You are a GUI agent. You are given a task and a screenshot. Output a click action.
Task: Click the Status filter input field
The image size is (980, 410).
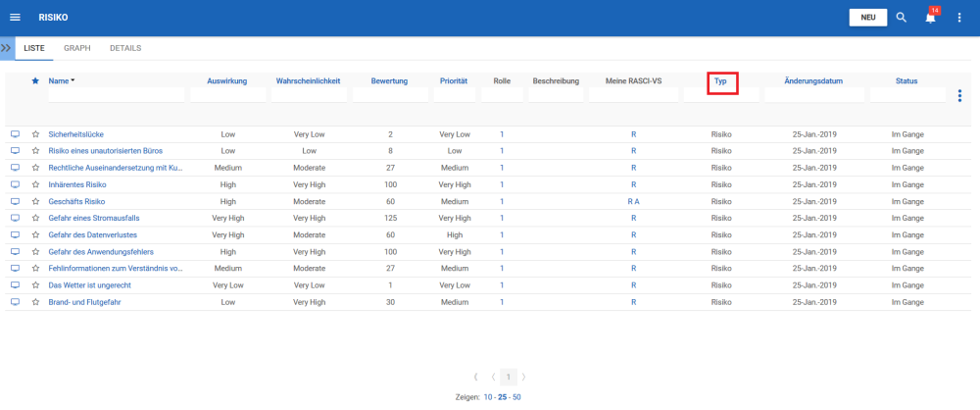907,95
